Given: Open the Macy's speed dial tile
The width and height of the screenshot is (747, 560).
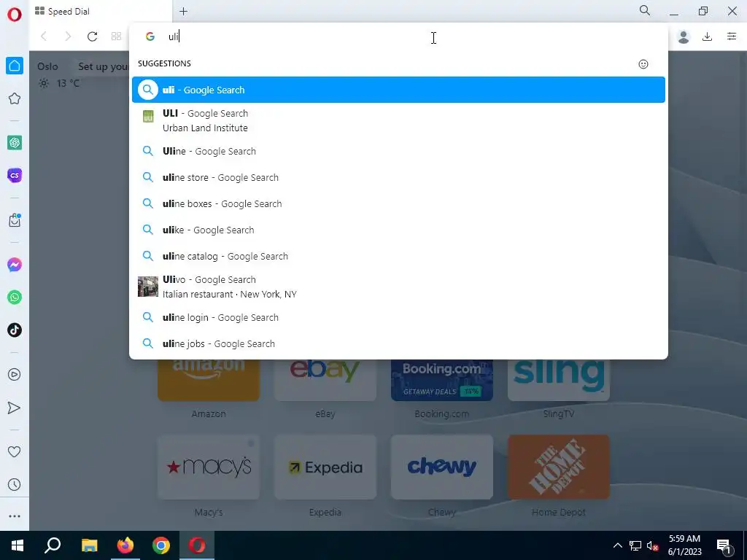Looking at the screenshot, I should point(209,467).
